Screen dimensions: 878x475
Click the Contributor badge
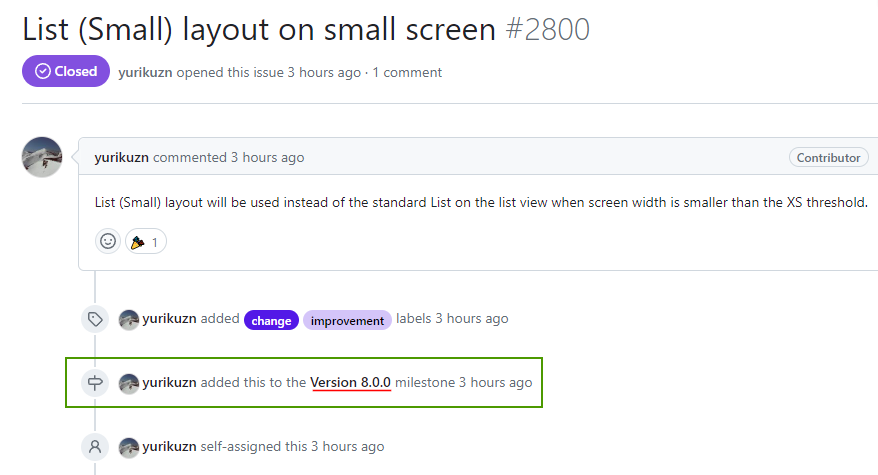(828, 157)
